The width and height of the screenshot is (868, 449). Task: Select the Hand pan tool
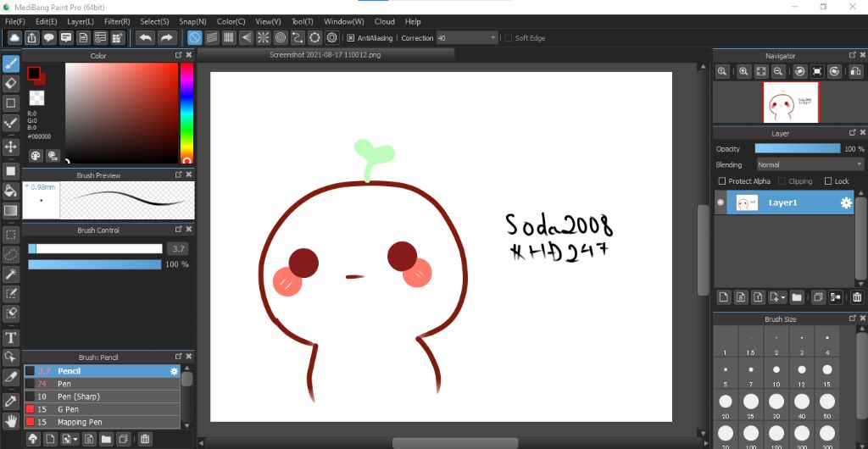pyautogui.click(x=10, y=420)
